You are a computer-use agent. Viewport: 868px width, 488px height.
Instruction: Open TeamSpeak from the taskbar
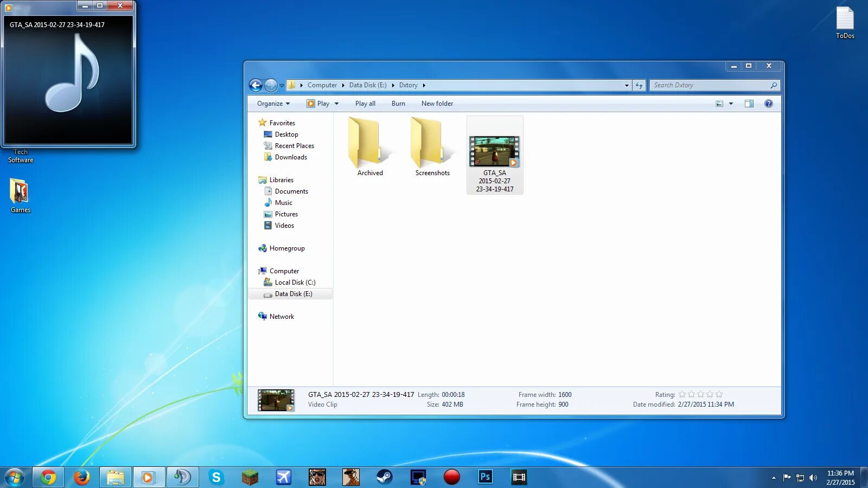tap(182, 477)
